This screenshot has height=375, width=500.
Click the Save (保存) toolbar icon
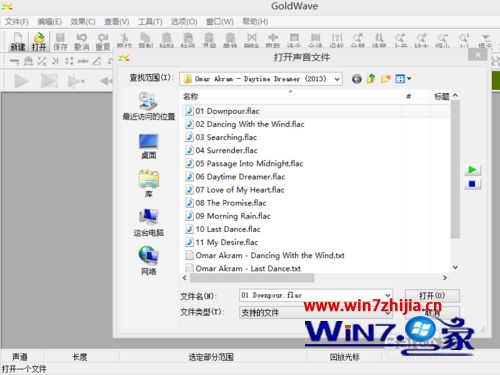point(60,41)
